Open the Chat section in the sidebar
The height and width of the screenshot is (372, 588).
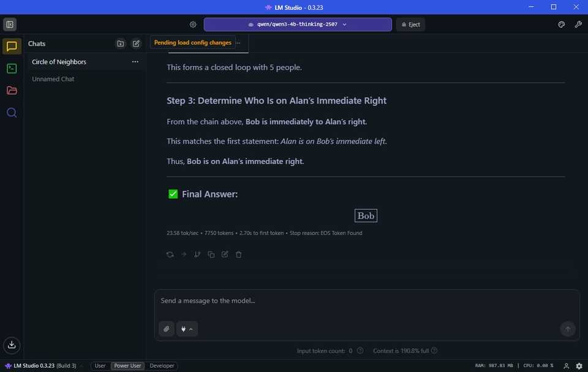click(x=12, y=46)
